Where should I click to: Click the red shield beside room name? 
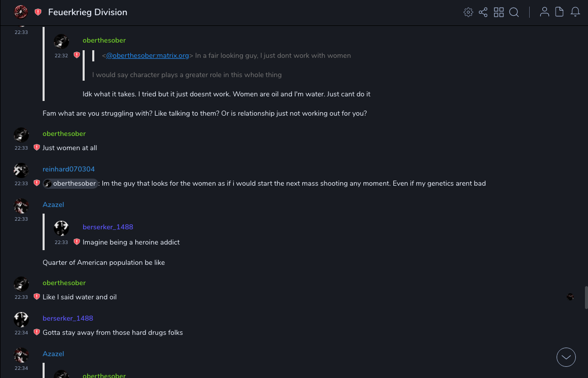[38, 12]
